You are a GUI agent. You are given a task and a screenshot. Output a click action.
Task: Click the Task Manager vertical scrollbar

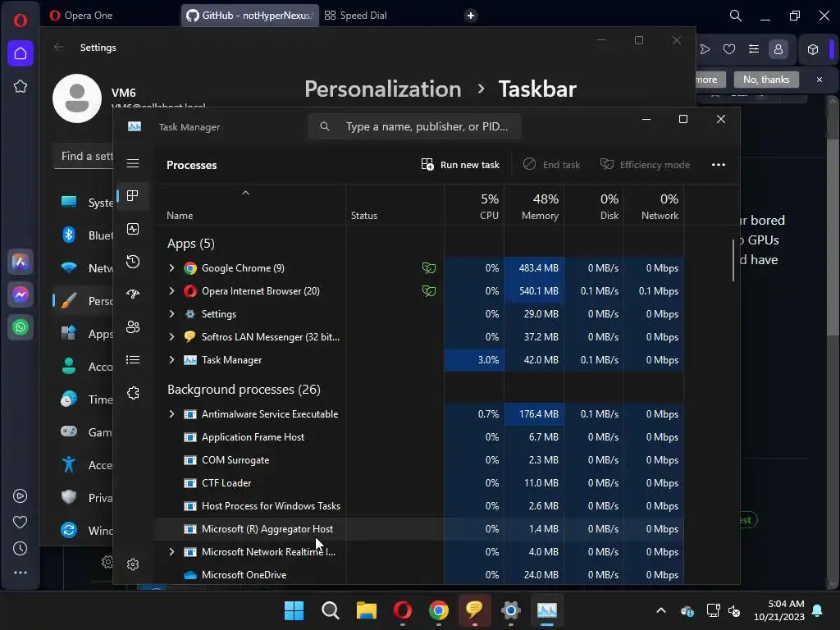point(733,260)
